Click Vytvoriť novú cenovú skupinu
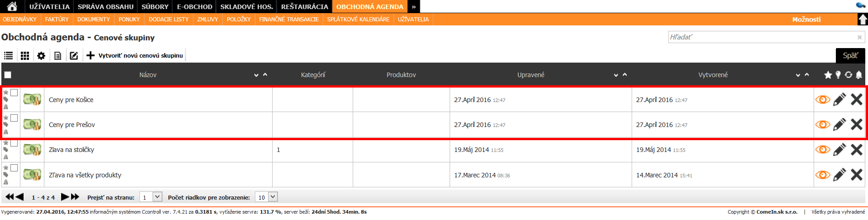This screenshot has height=220, width=868. [135, 56]
